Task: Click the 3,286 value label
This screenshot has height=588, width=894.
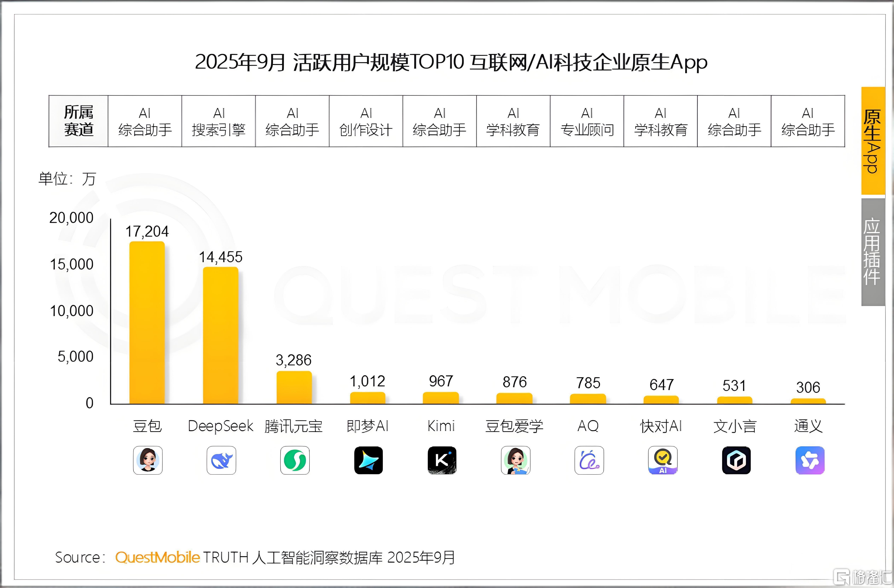Action: coord(294,360)
